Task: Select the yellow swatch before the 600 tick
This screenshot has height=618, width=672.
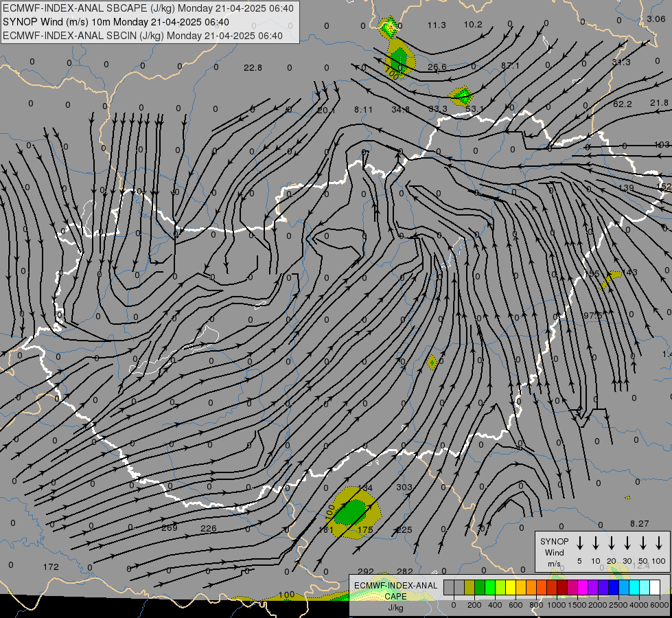Action: 511,587
